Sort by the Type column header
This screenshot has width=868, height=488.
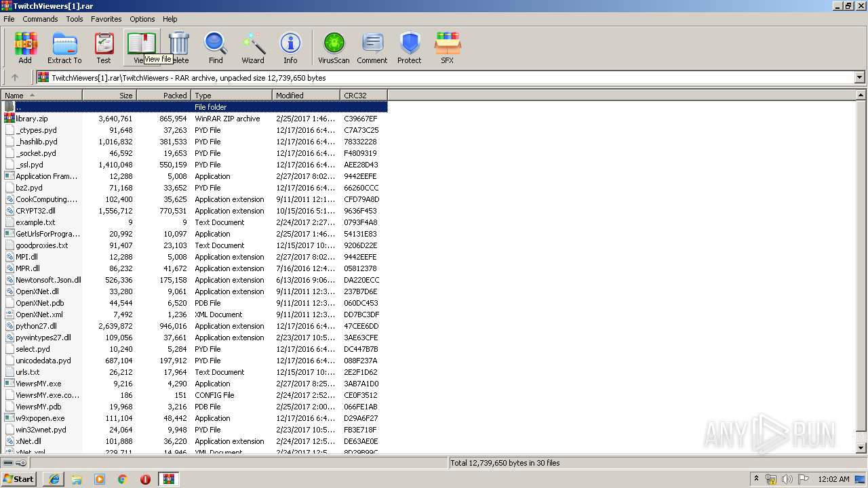(x=231, y=96)
